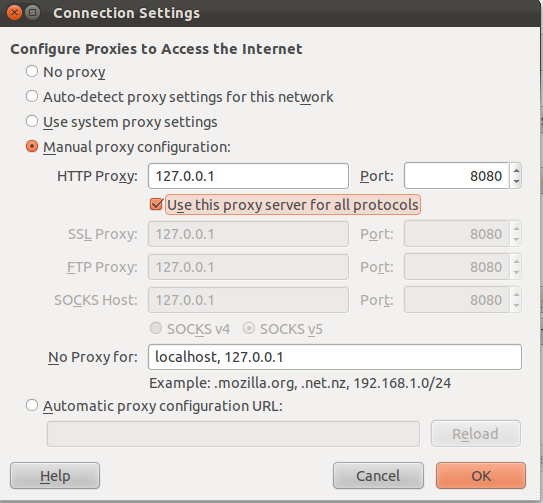Close the Connection Settings window
The height and width of the screenshot is (503, 543).
(x=14, y=13)
